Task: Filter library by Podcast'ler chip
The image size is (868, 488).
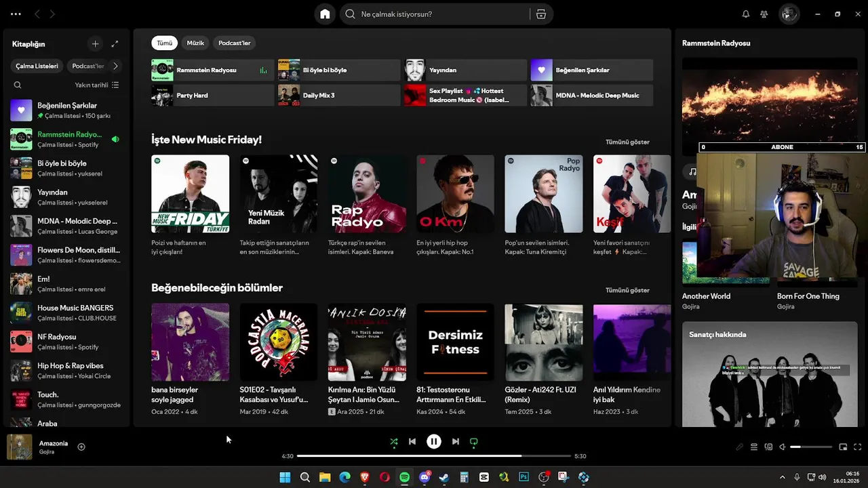Action: tap(88, 66)
